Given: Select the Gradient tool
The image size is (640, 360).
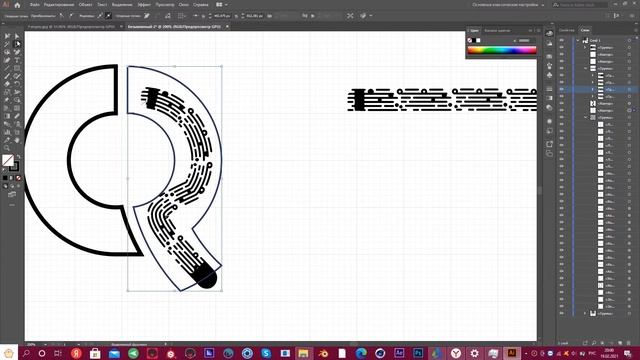Looking at the screenshot, I should 7,116.
